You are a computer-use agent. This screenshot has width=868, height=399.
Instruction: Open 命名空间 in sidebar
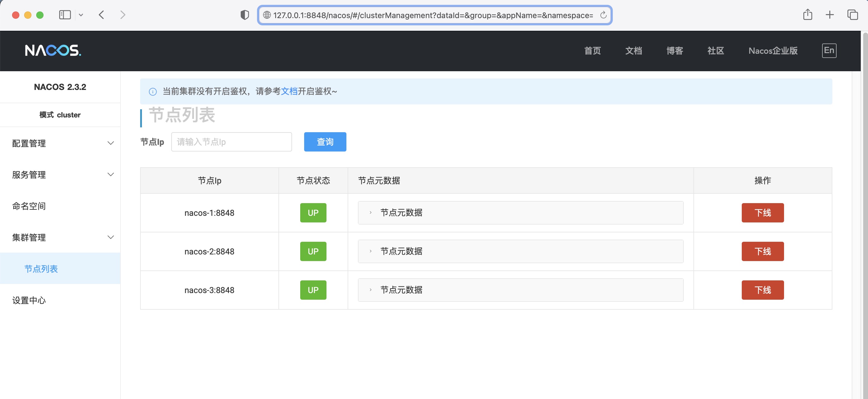pos(29,206)
